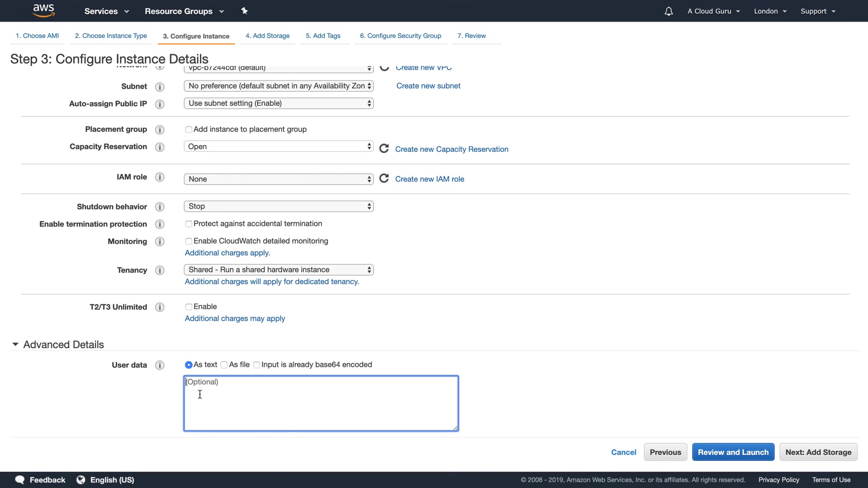
Task: Open info icon beside Shutdown behavior
Action: click(x=160, y=207)
